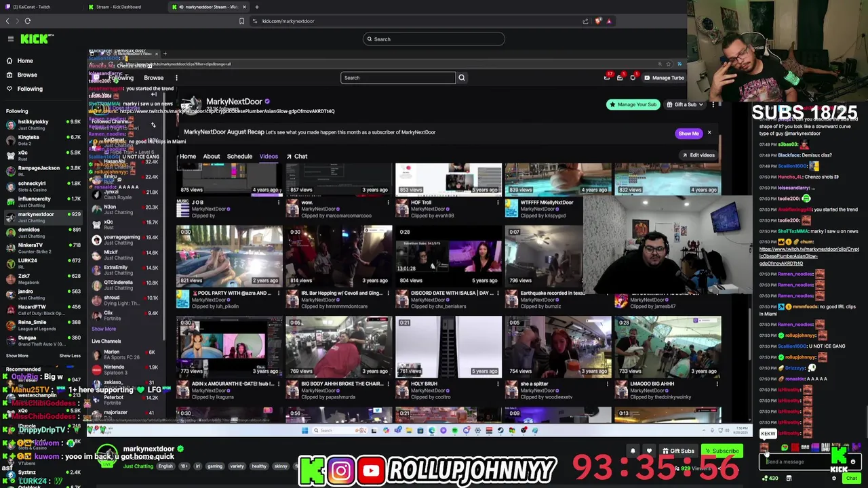Select the English stream tag
The height and width of the screenshot is (488, 868).
(165, 466)
